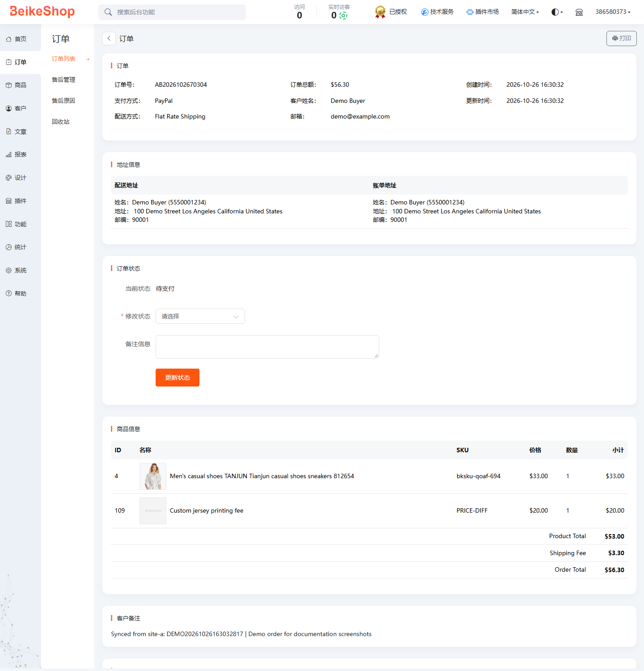This screenshot has height=671, width=644.
Task: Select 订单列表 in the submenu
Action: [x=64, y=59]
